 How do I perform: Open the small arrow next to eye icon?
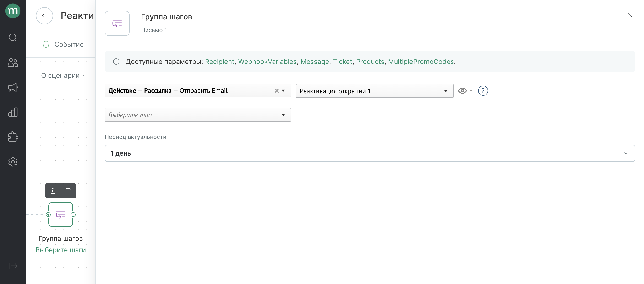click(471, 91)
